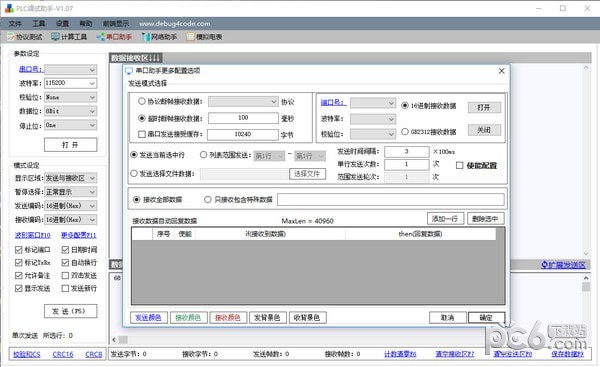Select the 16进制接收数据 radio button

405,106
